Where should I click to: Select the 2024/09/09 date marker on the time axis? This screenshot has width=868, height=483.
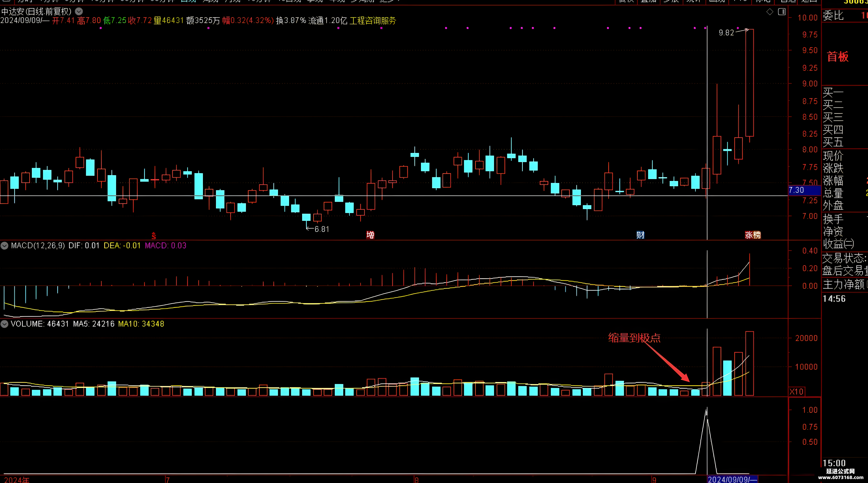[x=732, y=479]
